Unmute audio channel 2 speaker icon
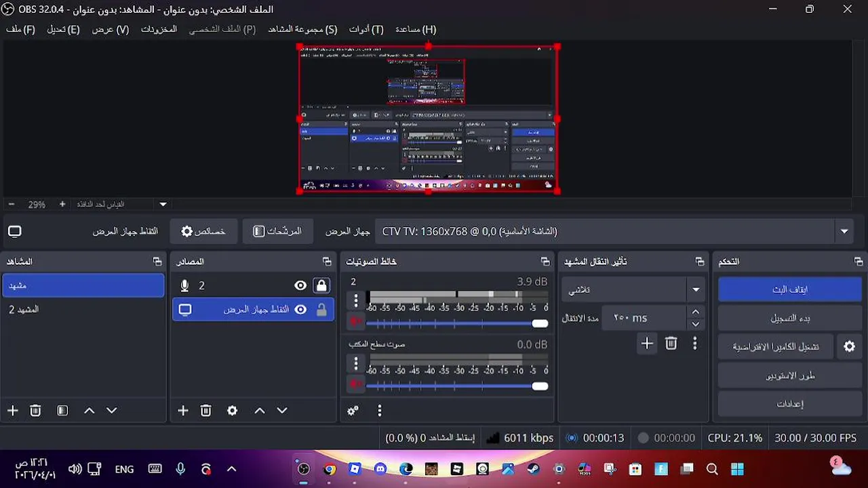 coord(355,321)
